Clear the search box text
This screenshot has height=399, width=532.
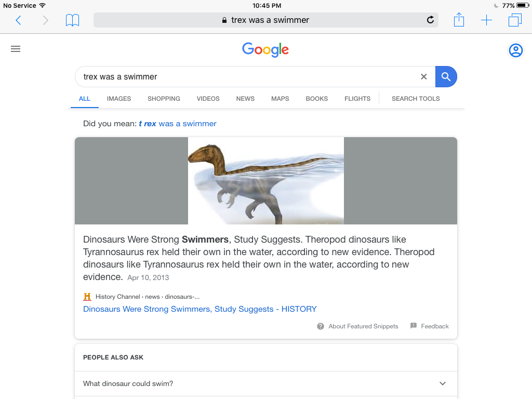pos(424,77)
